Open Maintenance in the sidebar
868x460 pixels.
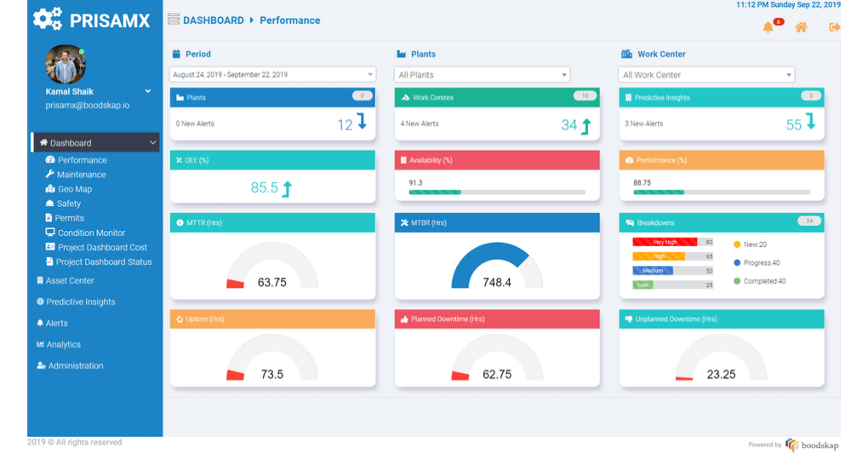(x=81, y=174)
